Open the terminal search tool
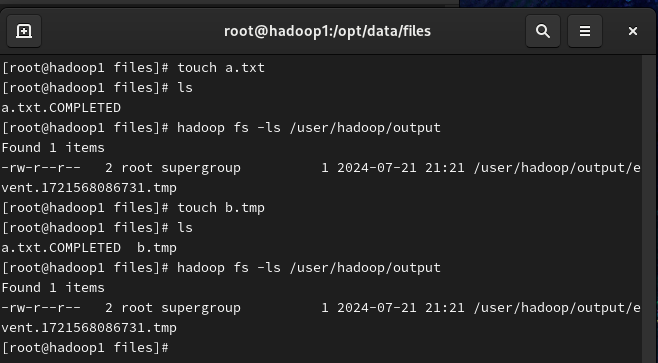 (543, 31)
